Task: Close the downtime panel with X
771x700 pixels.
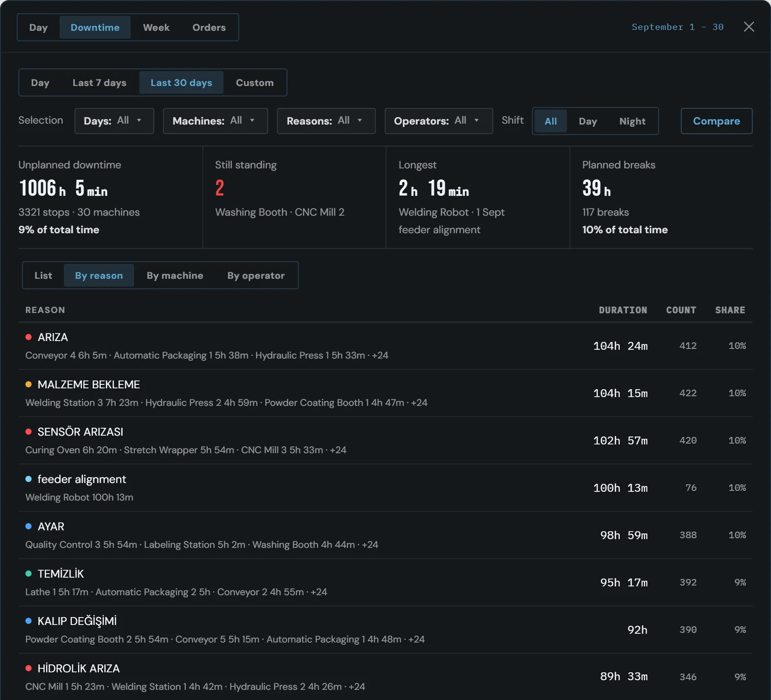Action: point(749,27)
